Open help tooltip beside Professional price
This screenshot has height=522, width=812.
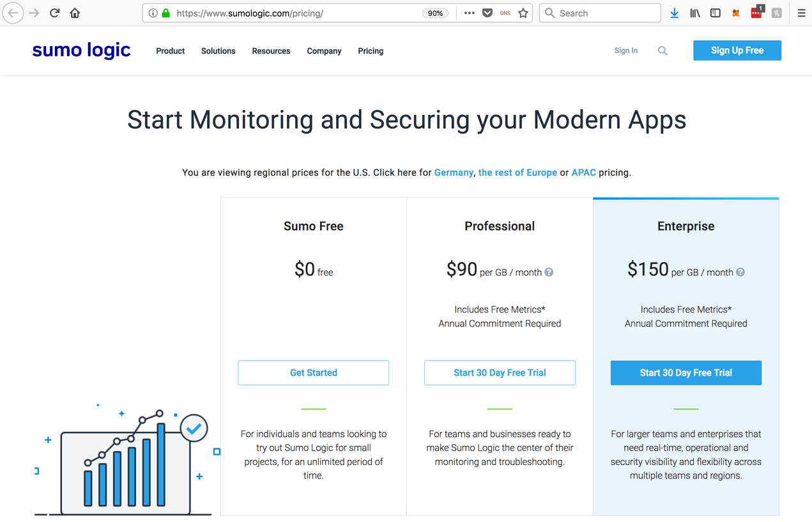(x=549, y=272)
